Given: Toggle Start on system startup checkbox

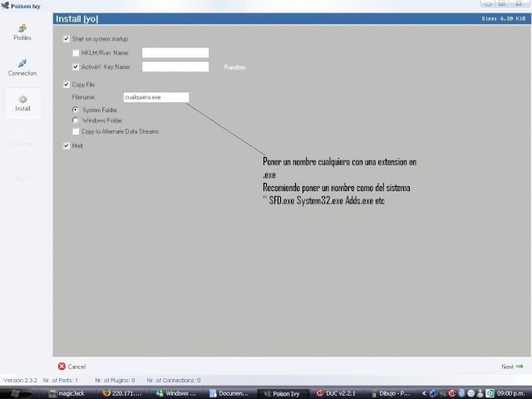Looking at the screenshot, I should coord(66,39).
